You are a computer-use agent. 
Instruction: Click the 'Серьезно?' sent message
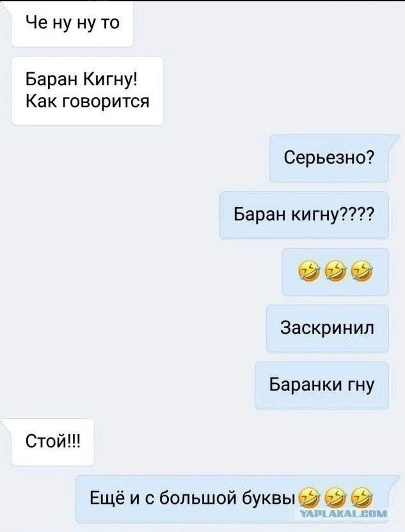(329, 158)
